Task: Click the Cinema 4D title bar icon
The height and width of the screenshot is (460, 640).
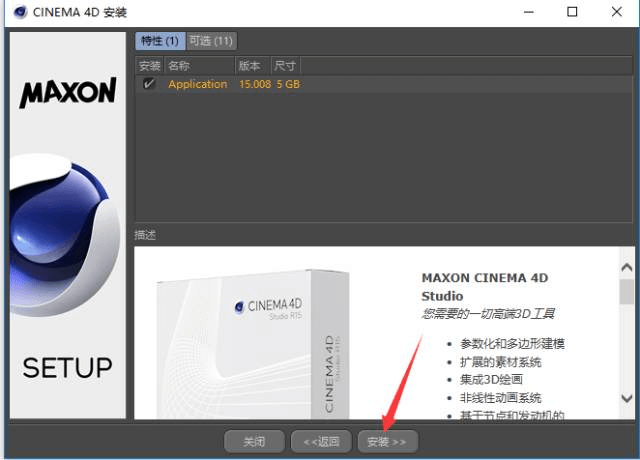Action: pos(20,12)
